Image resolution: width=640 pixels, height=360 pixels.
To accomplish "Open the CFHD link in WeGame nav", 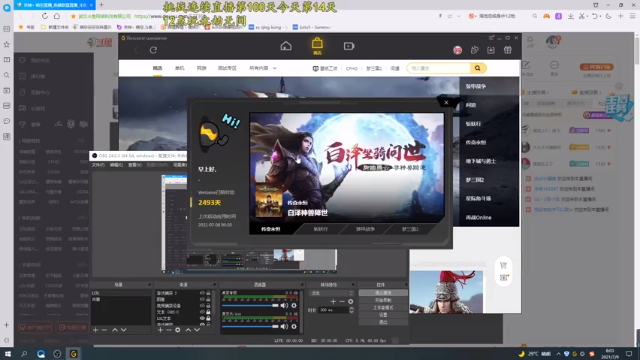I will tap(351, 68).
